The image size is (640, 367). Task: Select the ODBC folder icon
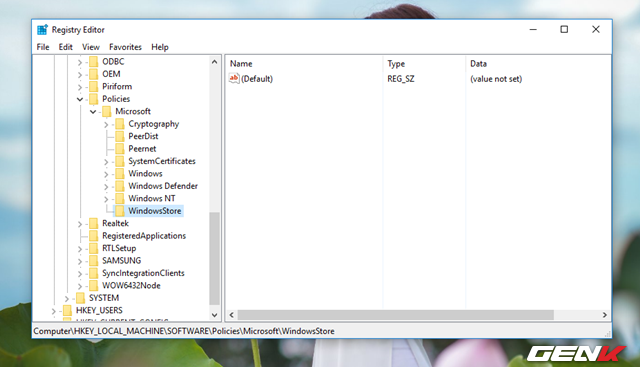(94, 62)
